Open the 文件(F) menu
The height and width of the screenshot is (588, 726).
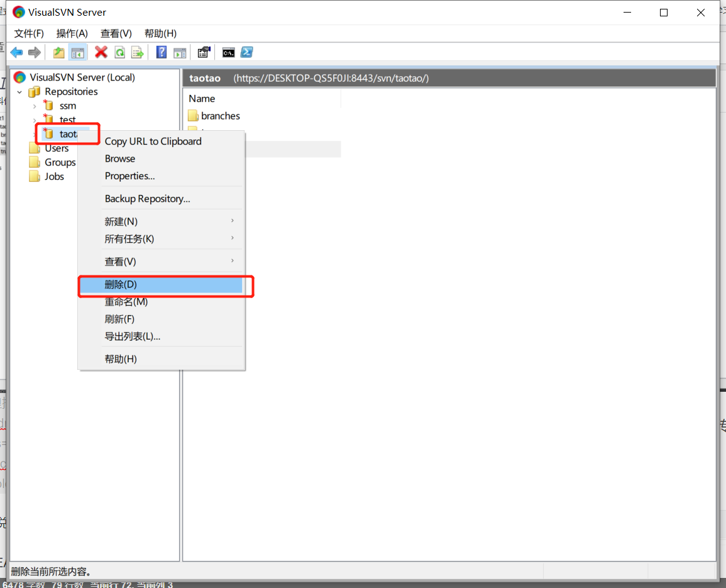29,33
